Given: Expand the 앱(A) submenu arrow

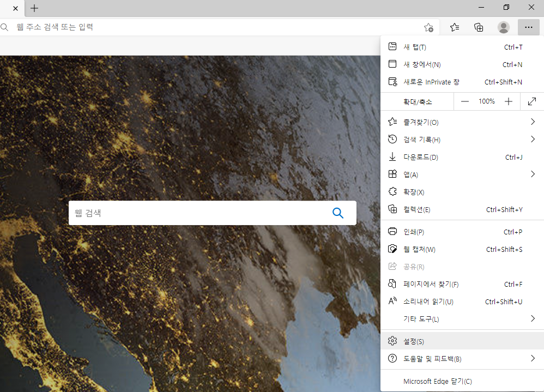Looking at the screenshot, I should [x=533, y=174].
